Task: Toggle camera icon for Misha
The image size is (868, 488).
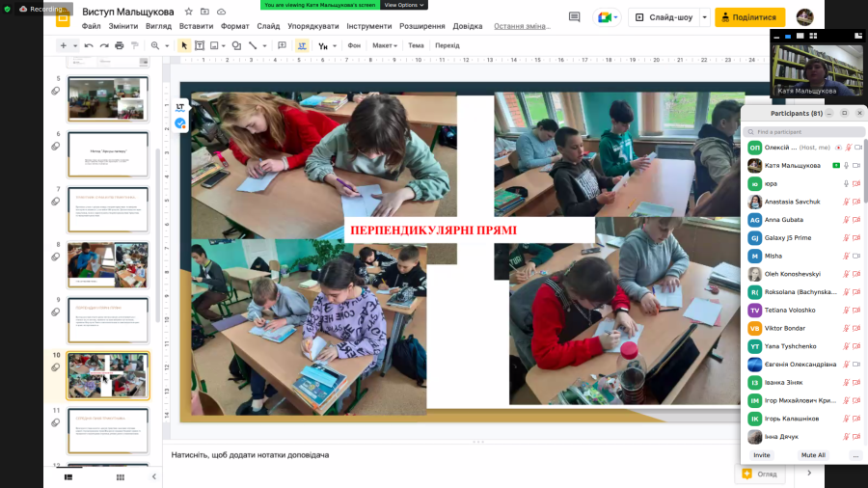Action: [856, 257]
